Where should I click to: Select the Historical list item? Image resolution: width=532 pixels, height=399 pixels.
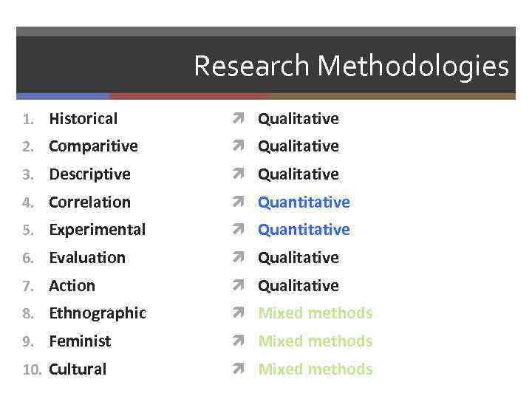coord(83,119)
